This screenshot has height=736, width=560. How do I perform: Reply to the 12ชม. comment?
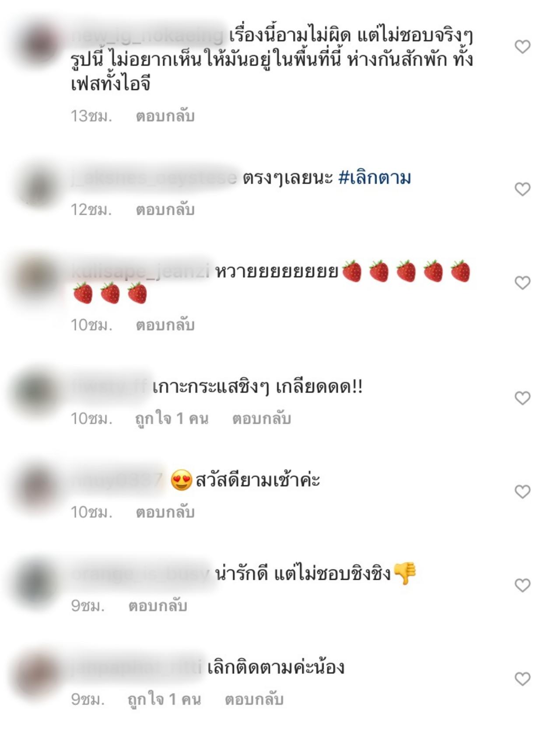165,209
